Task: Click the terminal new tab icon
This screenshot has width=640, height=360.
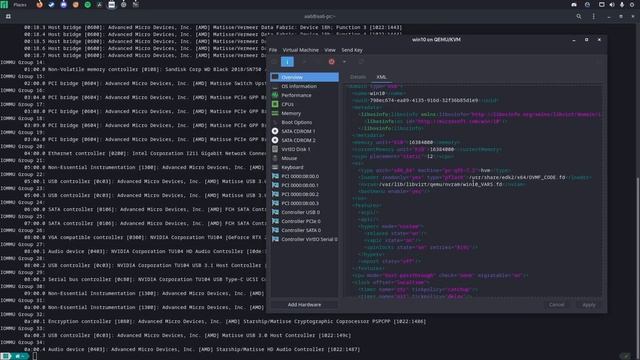Action: click(x=8, y=16)
